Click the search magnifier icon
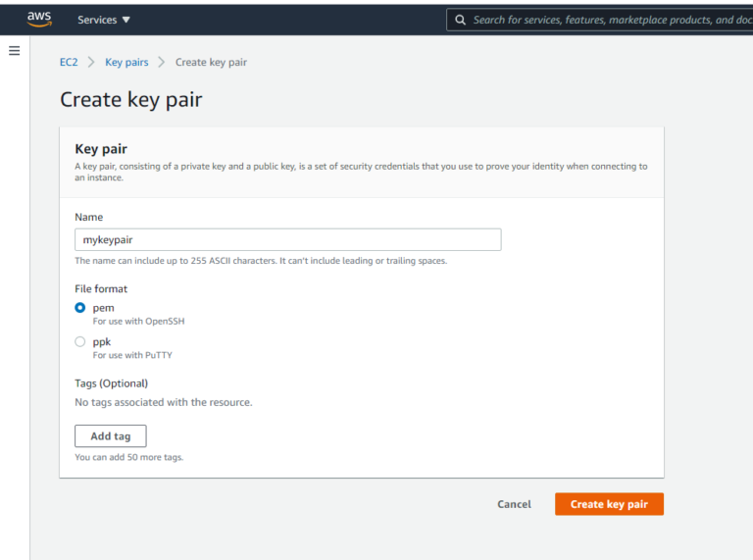 coord(460,20)
